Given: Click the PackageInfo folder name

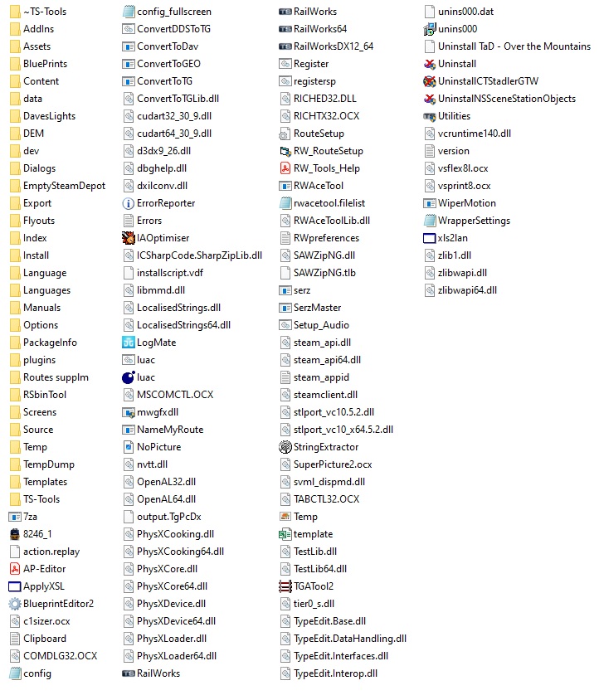Looking at the screenshot, I should tap(50, 343).
